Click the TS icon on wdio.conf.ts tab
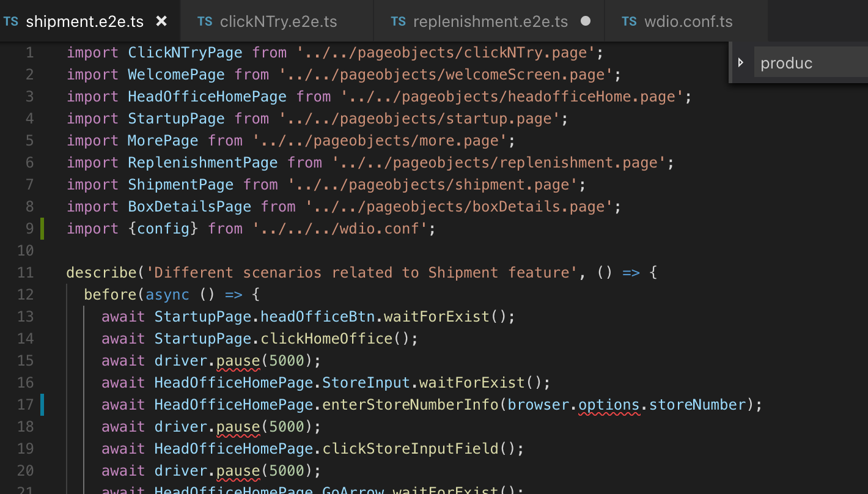Viewport: 868px width, 494px height. pyautogui.click(x=629, y=21)
